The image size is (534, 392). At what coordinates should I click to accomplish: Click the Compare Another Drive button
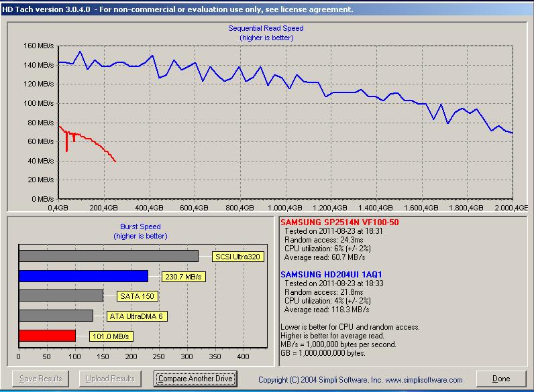[196, 379]
